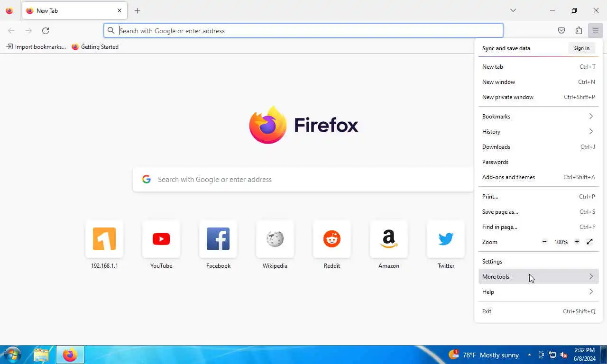This screenshot has height=364, width=607.
Task: Enter full screen mode icon
Action: (x=590, y=242)
